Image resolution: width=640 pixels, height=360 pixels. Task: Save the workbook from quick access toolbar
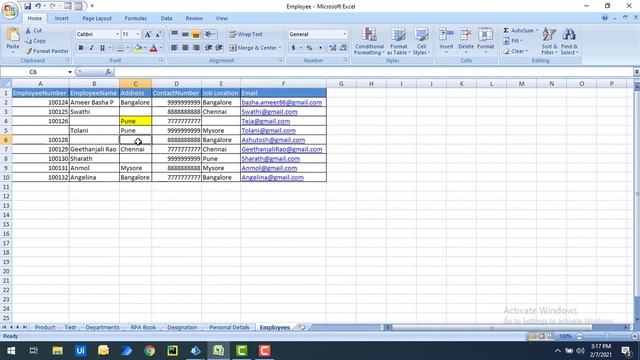click(x=27, y=6)
